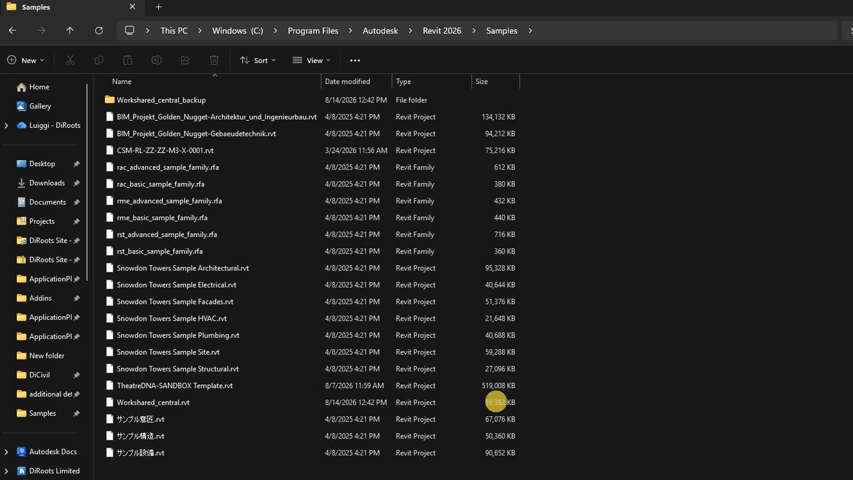This screenshot has width=853, height=480.
Task: Open Autodesk Docs in navigation pane
Action: click(x=53, y=452)
